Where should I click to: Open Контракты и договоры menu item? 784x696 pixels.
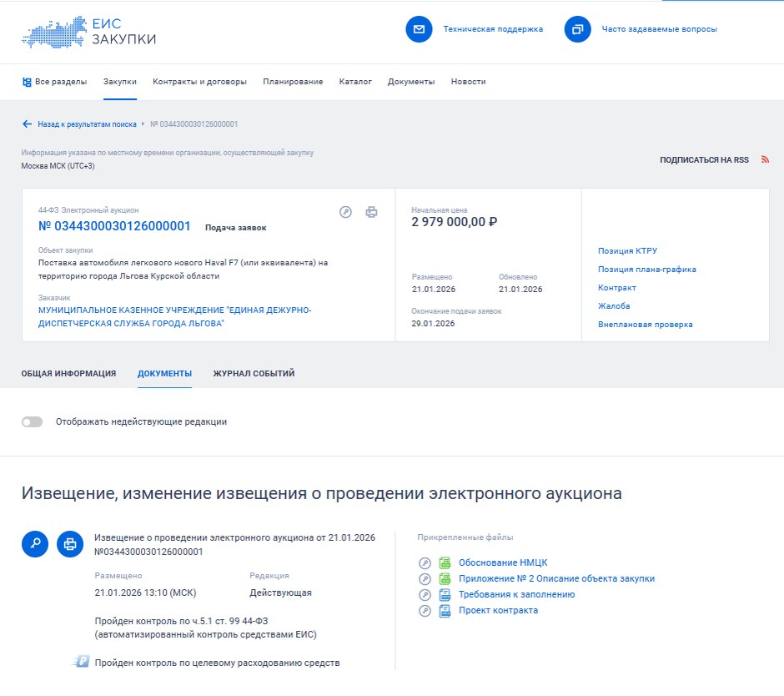point(199,82)
